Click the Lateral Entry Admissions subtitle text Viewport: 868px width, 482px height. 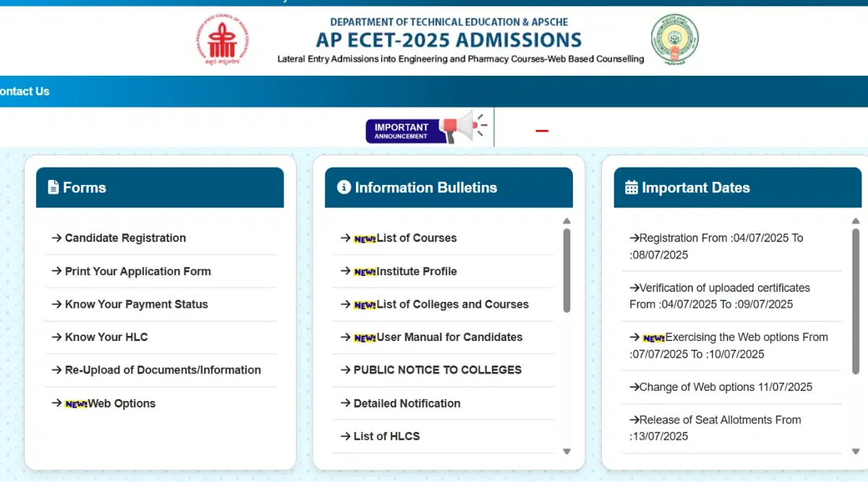click(x=461, y=59)
